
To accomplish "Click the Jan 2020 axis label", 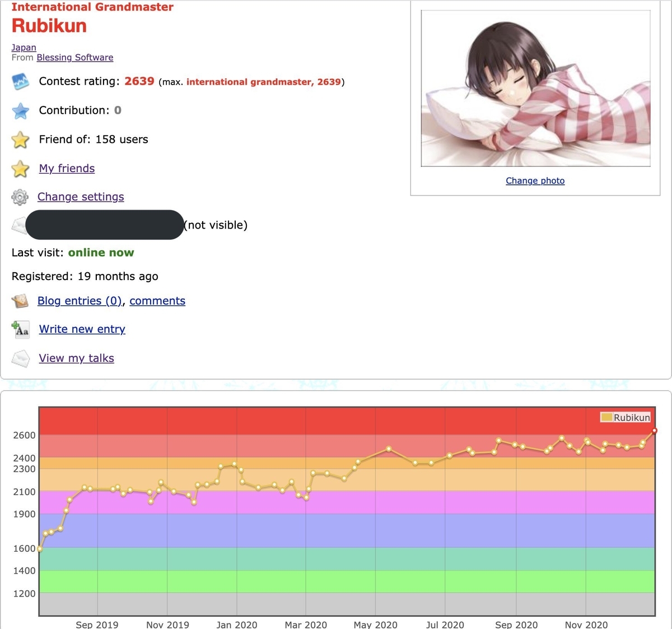I will click(x=237, y=625).
